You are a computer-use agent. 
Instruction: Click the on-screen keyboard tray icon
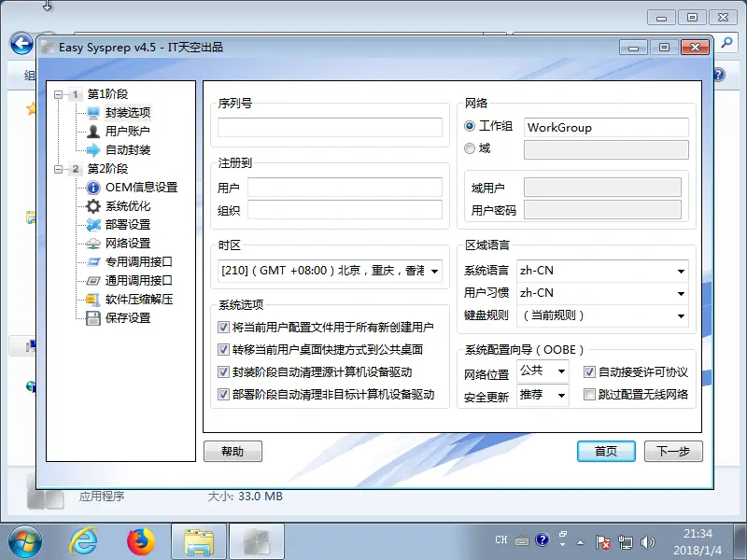522,541
